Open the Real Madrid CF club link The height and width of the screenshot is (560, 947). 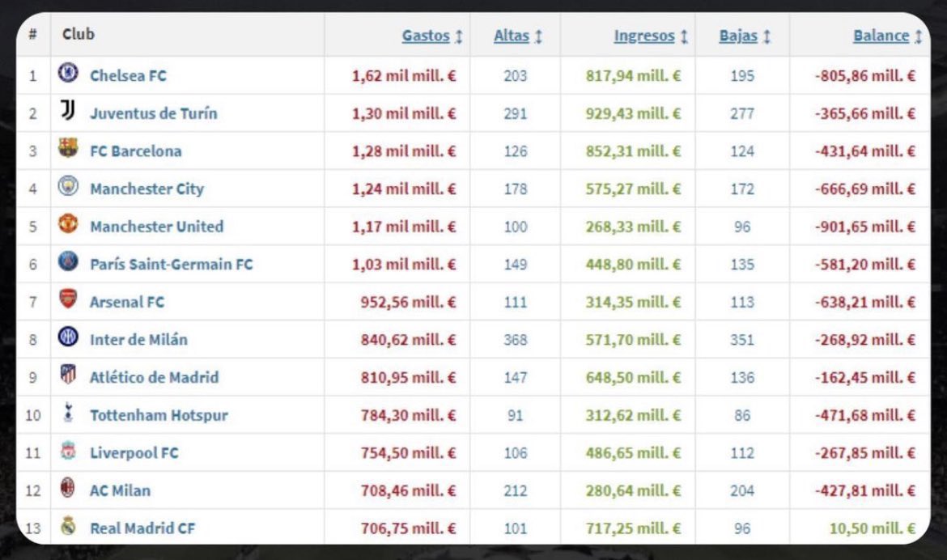pyautogui.click(x=142, y=528)
